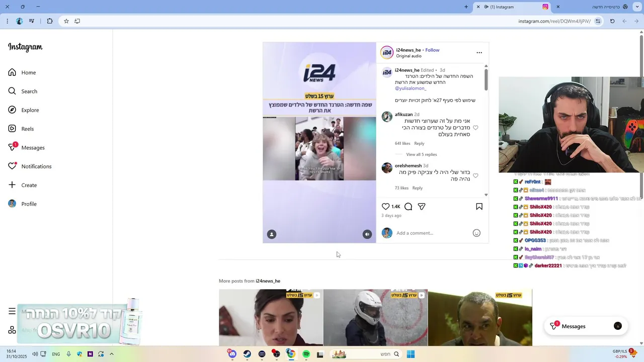Screen dimensions: 644x362
Task: Open Spotify from the taskbar
Action: (x=306, y=354)
